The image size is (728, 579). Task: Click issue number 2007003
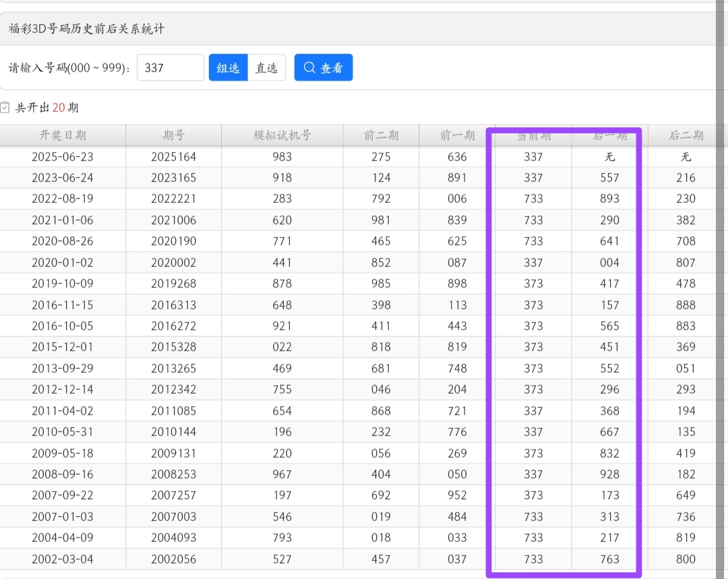coord(174,517)
